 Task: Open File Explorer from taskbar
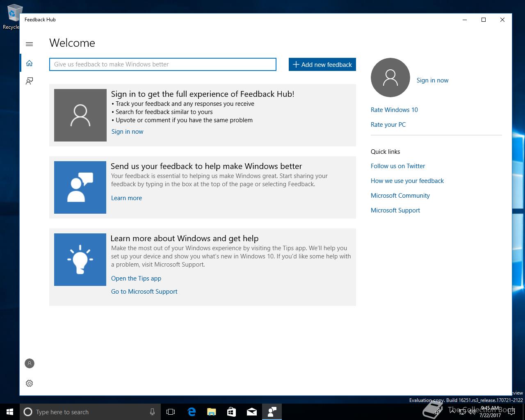tap(212, 412)
